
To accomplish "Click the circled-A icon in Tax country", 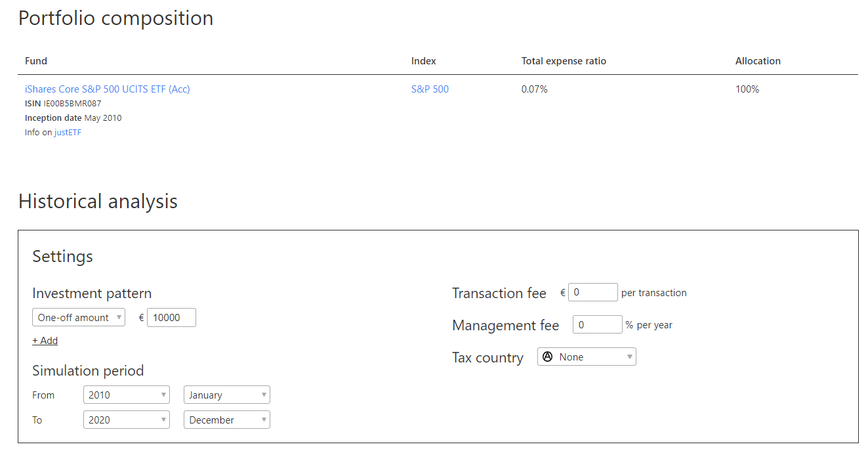I will tap(548, 357).
